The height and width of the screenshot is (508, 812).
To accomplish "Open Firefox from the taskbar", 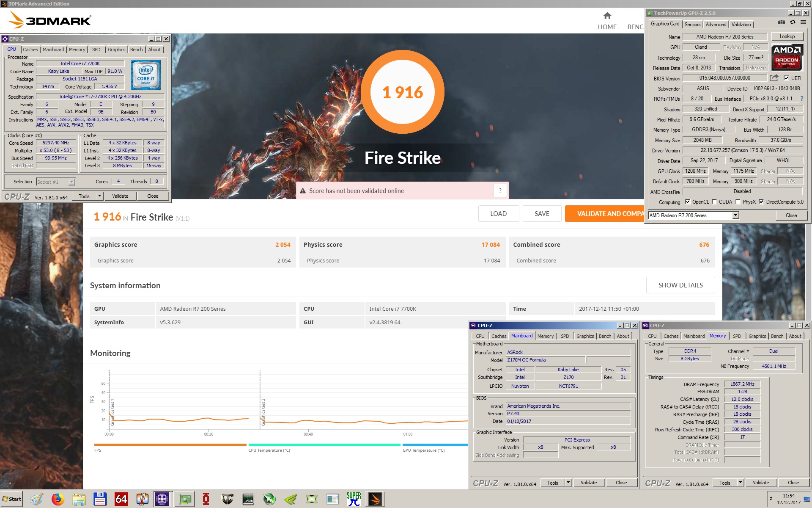I will click(58, 500).
